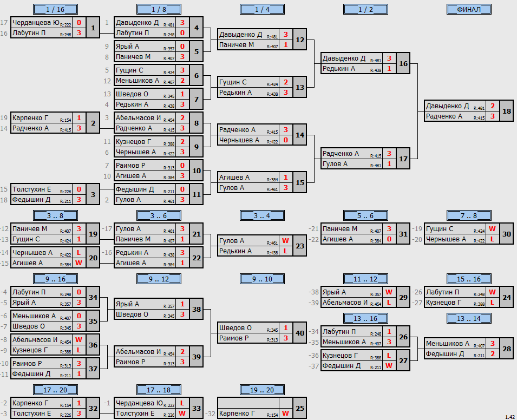Click Радченко А in final match 18
This screenshot has height=420, width=517.
click(x=444, y=116)
